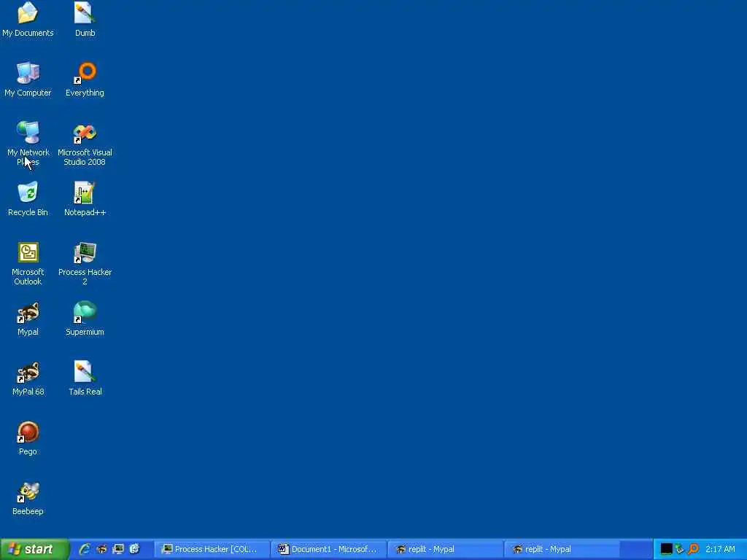Open the Microsoft Outlook desktop icon
Image resolution: width=747 pixels, height=560 pixels.
[28, 263]
